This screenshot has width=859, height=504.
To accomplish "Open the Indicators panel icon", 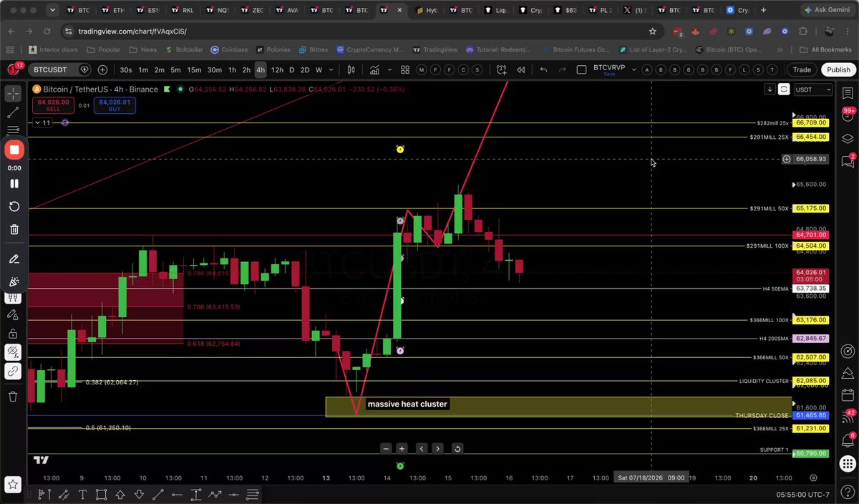I will coord(374,69).
